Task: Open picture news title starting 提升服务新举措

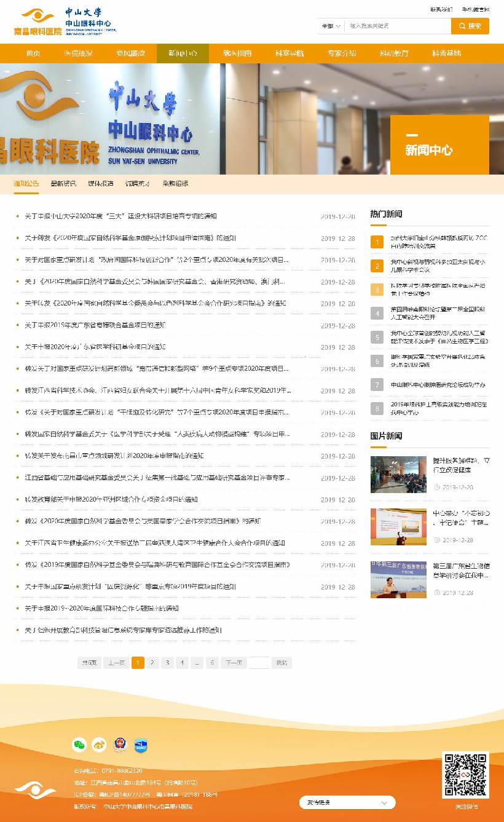Action: point(461,465)
